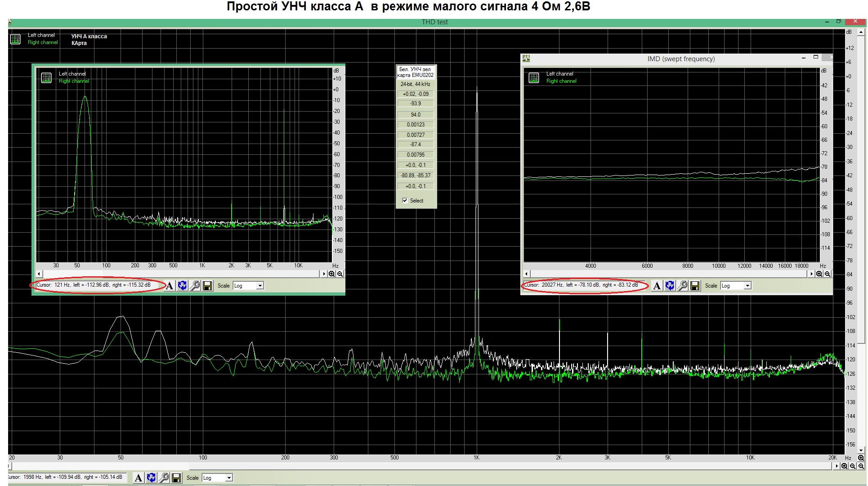
Task: Click the THD test window title bar
Action: point(434,22)
